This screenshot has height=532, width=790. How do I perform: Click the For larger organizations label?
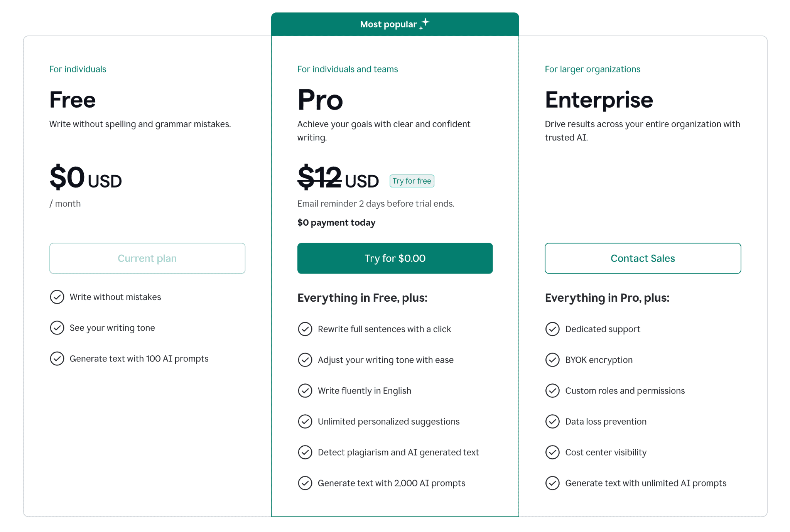tap(592, 69)
